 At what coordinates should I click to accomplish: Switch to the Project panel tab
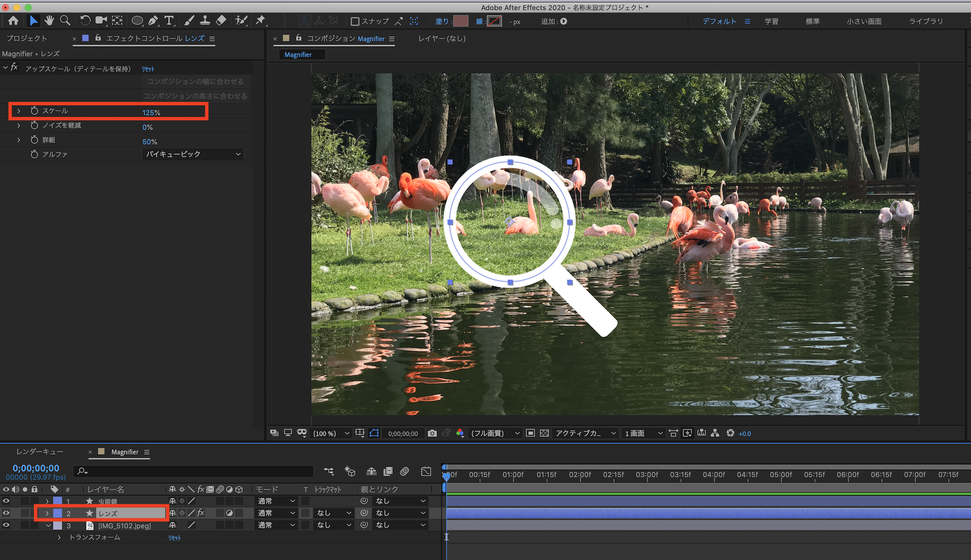click(x=27, y=38)
